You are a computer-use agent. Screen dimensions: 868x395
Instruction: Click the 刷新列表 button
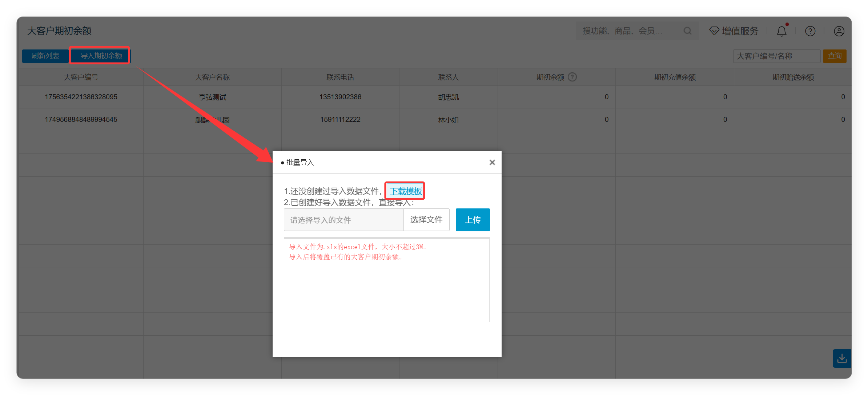coord(45,56)
